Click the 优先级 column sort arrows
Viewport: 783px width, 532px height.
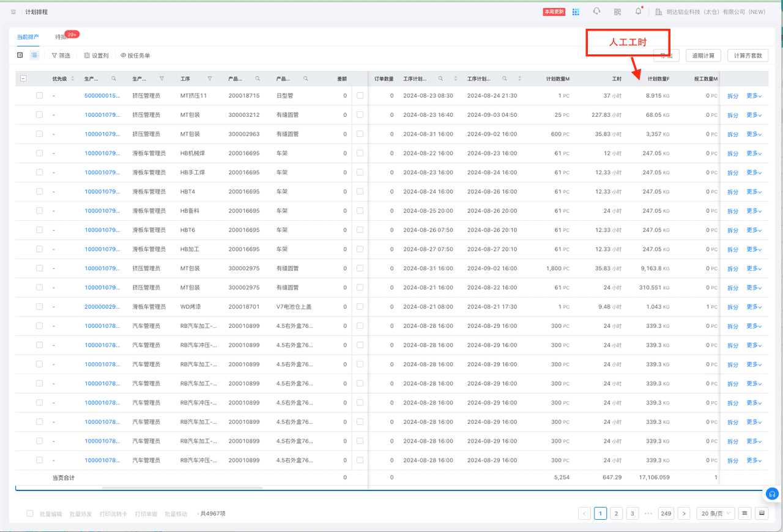73,78
